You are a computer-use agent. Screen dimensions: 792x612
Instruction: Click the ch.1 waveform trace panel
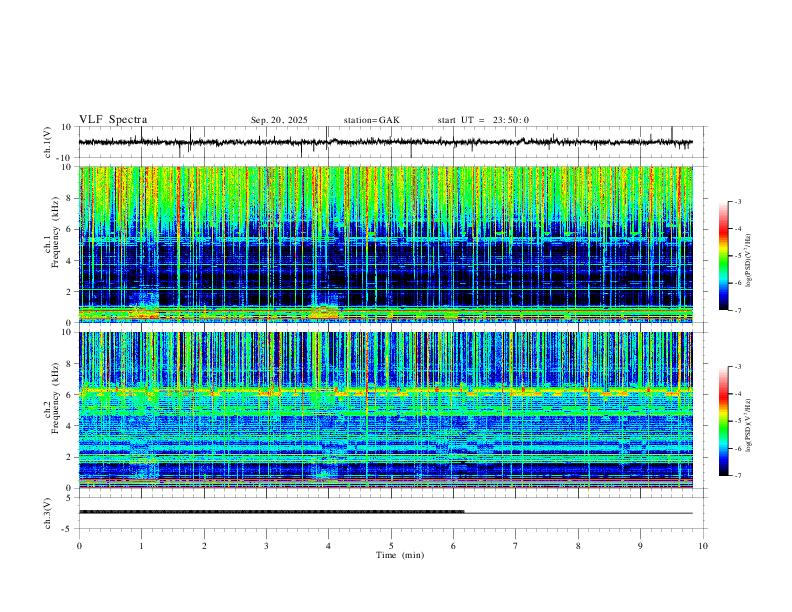click(x=392, y=142)
